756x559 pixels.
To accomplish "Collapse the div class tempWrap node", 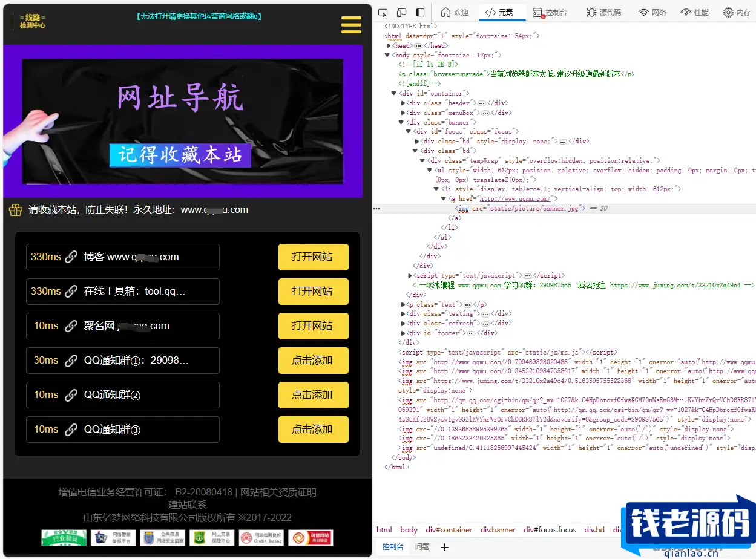I will pos(423,161).
